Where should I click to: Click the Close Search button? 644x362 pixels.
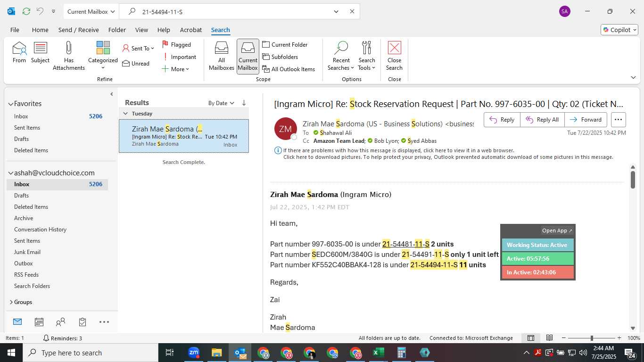(x=394, y=56)
